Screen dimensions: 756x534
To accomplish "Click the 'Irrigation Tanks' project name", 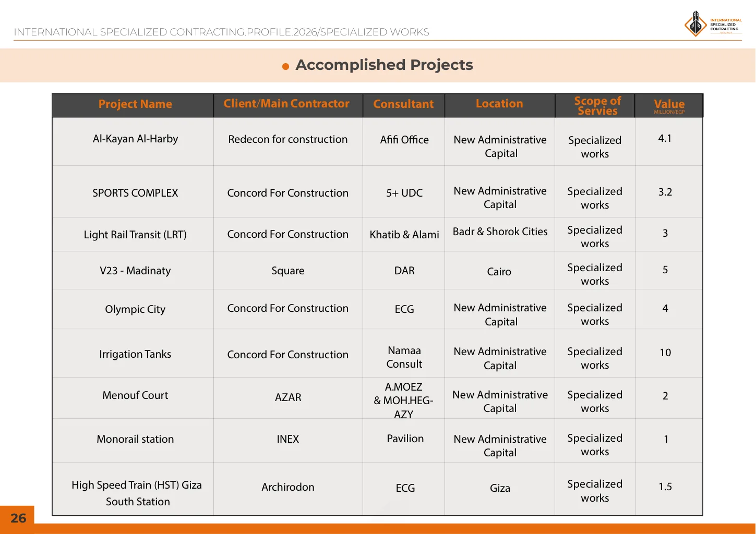I will (135, 354).
